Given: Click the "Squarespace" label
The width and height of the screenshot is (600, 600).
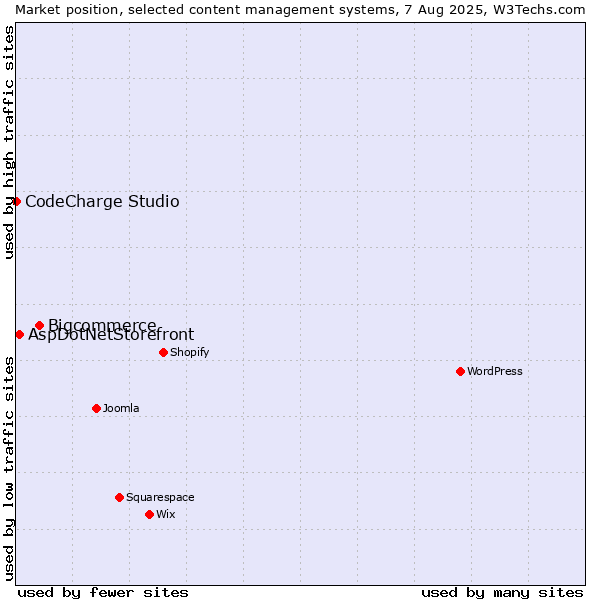Looking at the screenshot, I should click(160, 497).
